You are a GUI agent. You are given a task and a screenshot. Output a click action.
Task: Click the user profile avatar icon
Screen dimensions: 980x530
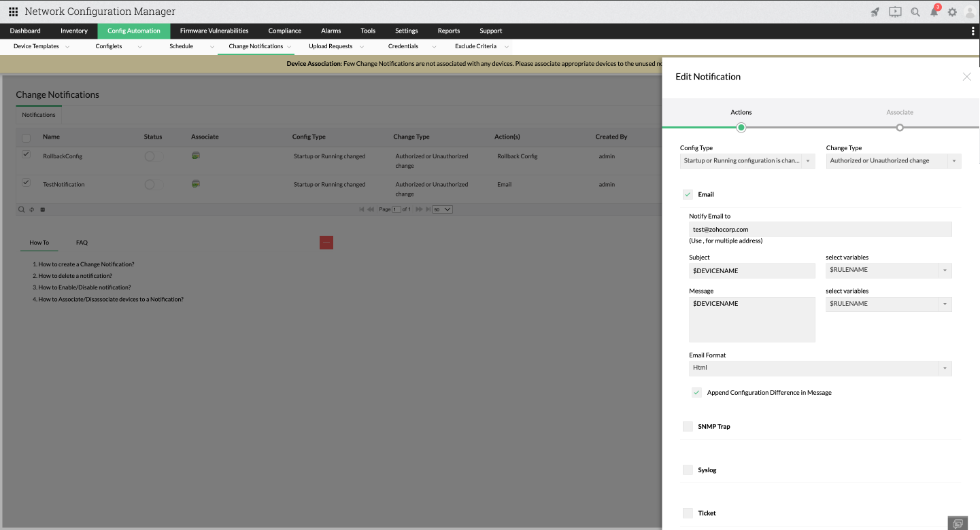(971, 12)
